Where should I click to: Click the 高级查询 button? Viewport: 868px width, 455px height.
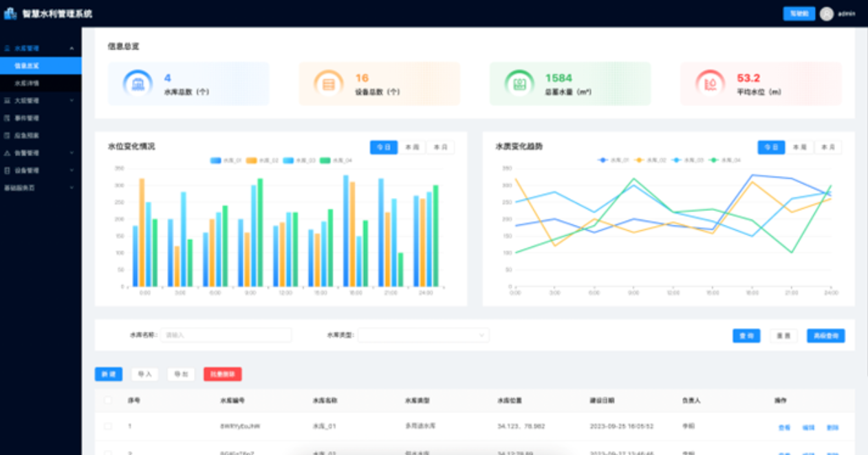click(825, 336)
